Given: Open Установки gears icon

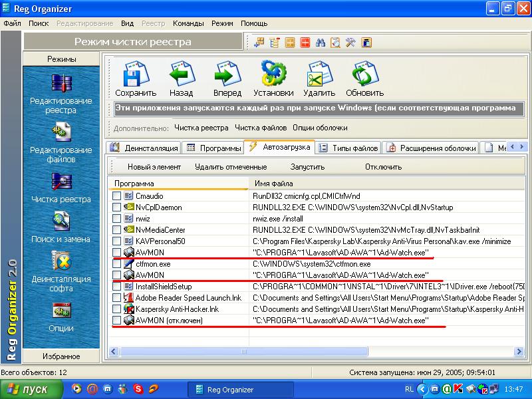Looking at the screenshot, I should (x=273, y=74).
